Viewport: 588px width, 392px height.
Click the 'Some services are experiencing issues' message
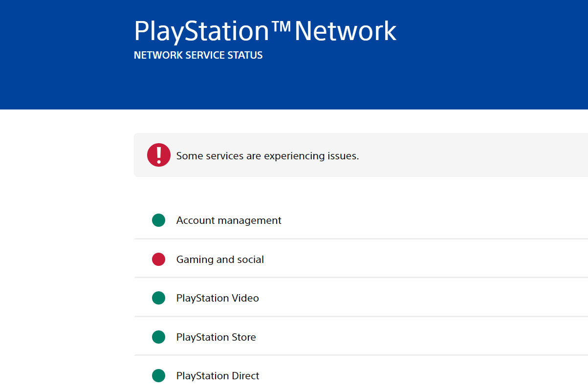coord(267,155)
